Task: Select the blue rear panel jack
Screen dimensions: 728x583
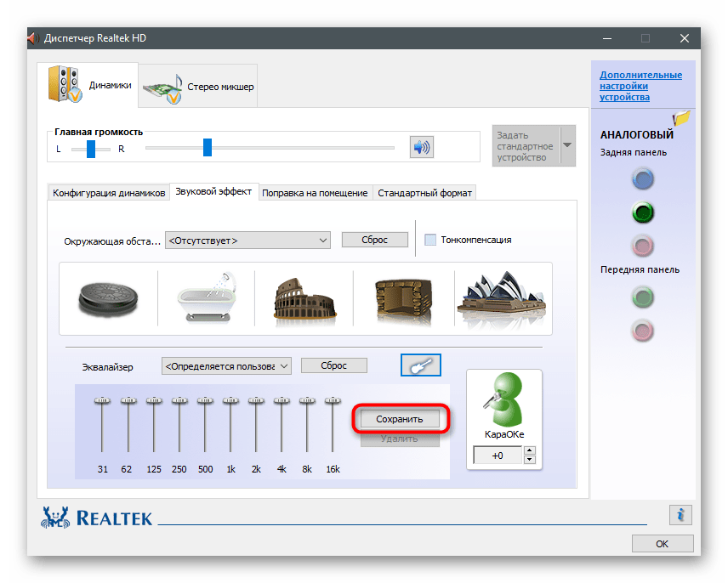Action: (x=643, y=179)
